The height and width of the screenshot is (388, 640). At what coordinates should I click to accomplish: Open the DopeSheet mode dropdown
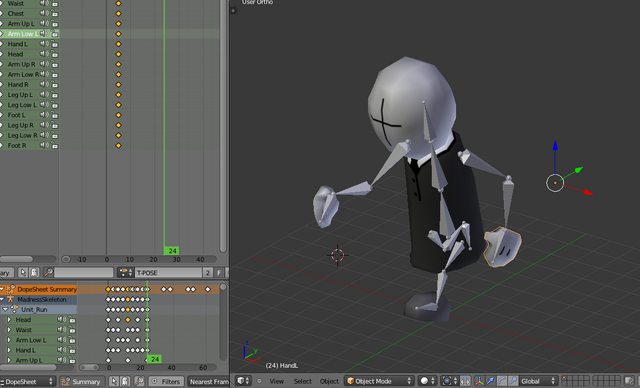click(x=27, y=382)
